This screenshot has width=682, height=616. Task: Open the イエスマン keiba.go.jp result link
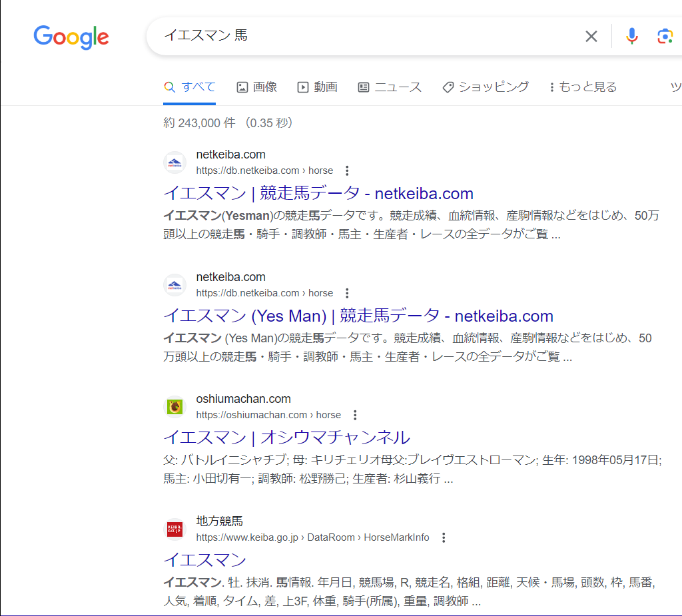tap(205, 560)
